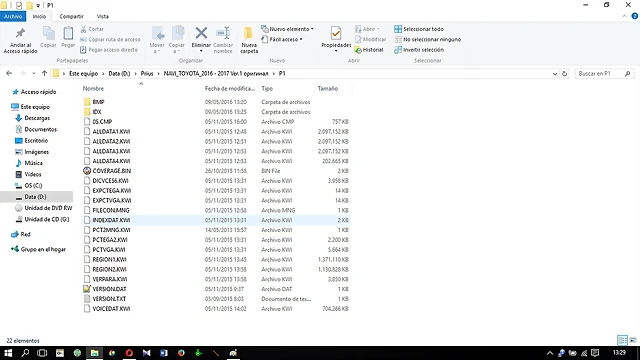Open the Nuevo elemento dropdown
The width and height of the screenshot is (640, 360).
pos(287,29)
